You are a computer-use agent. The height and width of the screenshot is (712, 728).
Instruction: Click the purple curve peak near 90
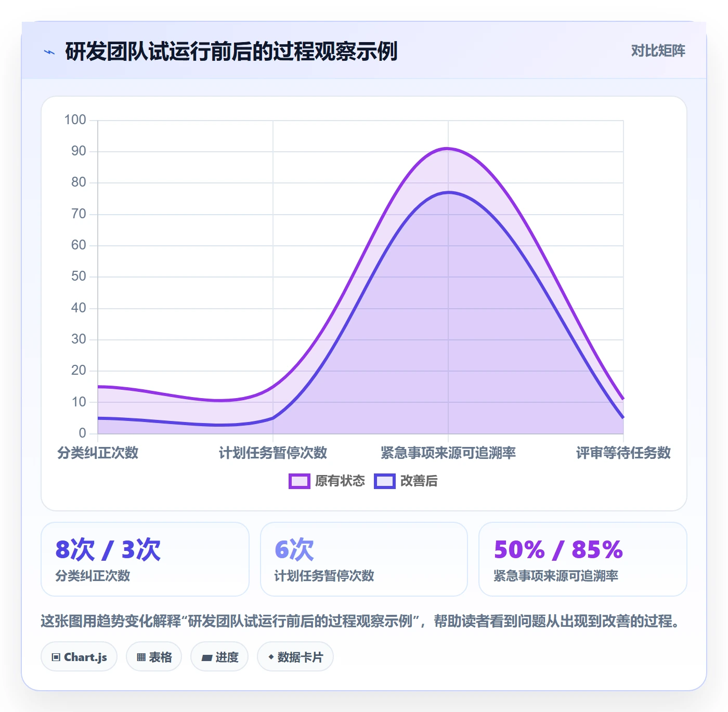[x=448, y=149]
